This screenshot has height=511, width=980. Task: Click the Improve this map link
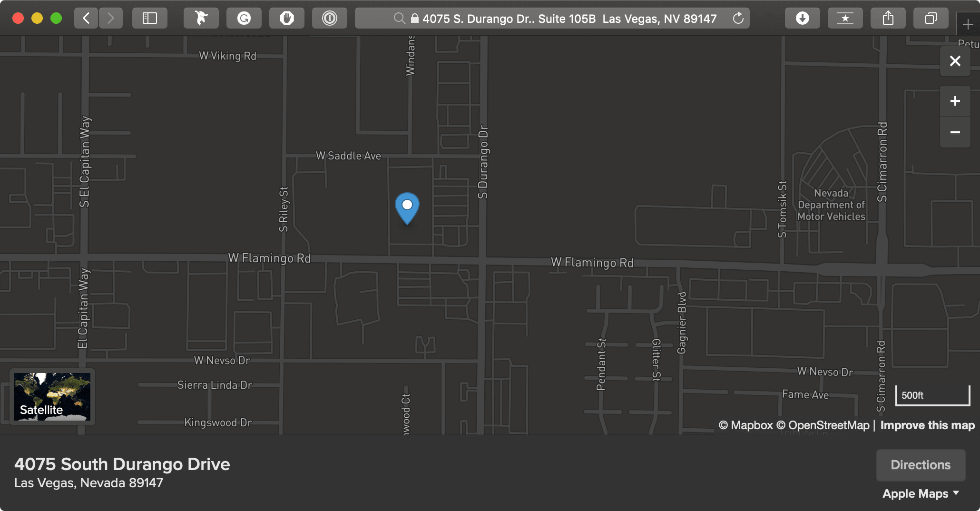click(x=927, y=425)
